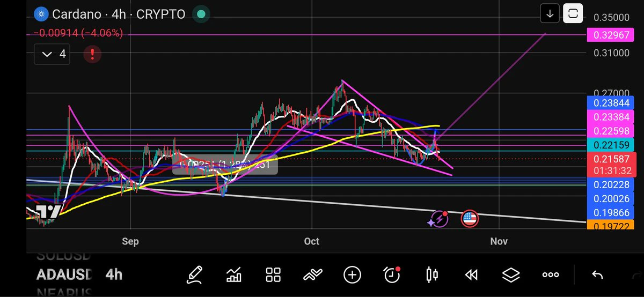This screenshot has height=297, width=644.
Task: Toggle fullscreen with bracket icon at top right
Action: point(573,14)
